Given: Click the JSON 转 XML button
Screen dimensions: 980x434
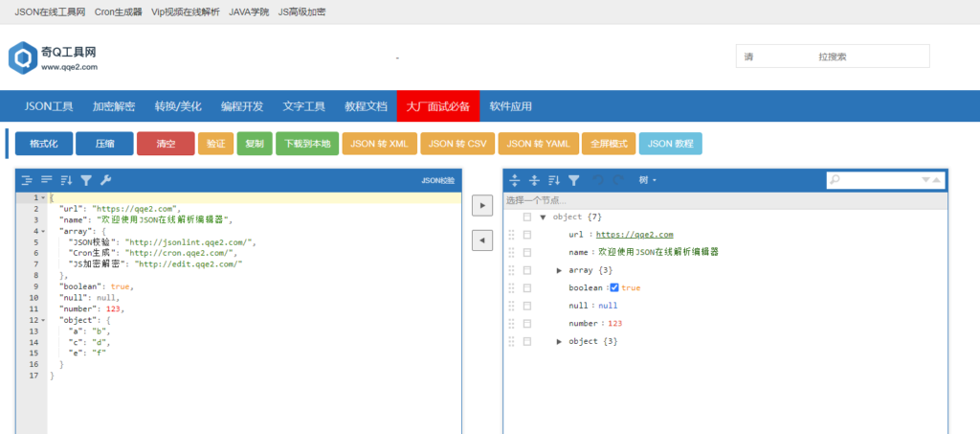Looking at the screenshot, I should click(379, 144).
